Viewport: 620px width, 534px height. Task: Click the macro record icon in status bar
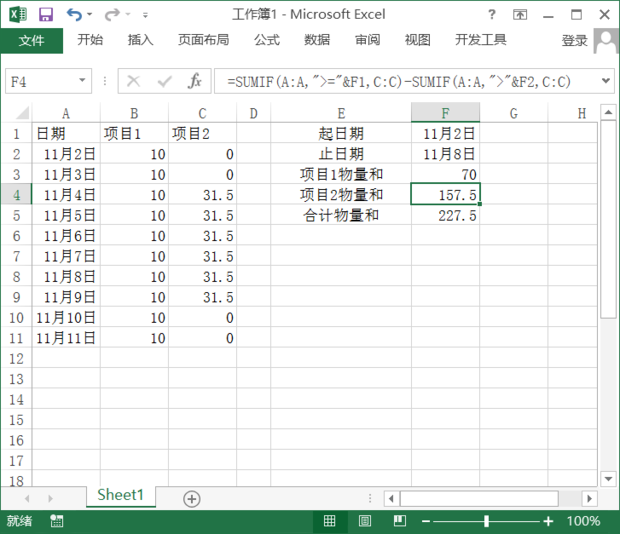click(x=57, y=521)
